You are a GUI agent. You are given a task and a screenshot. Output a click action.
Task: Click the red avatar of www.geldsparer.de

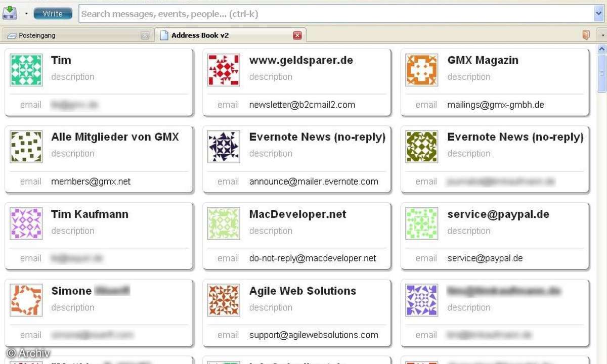[x=224, y=70]
